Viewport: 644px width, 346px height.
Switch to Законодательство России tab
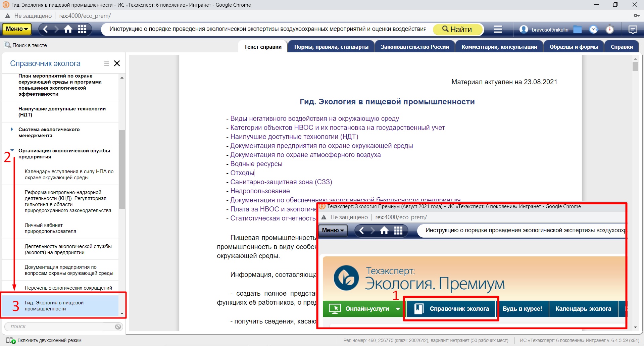415,47
